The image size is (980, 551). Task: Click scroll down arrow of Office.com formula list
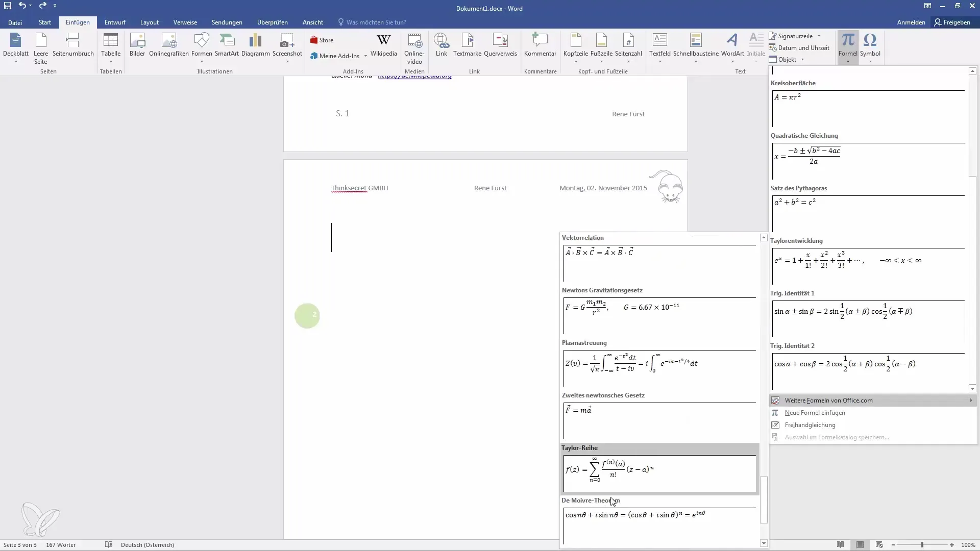coord(764,543)
